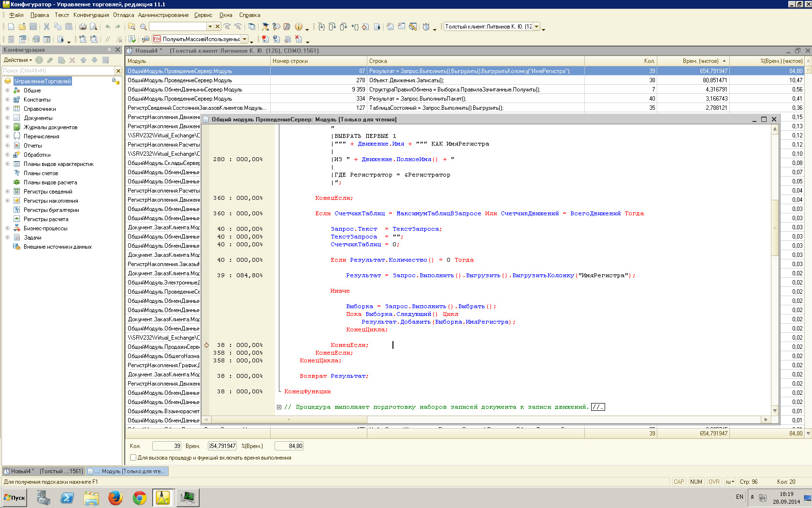Image resolution: width=812 pixels, height=508 pixels.
Task: Open the Отладка menu
Action: click(x=123, y=15)
